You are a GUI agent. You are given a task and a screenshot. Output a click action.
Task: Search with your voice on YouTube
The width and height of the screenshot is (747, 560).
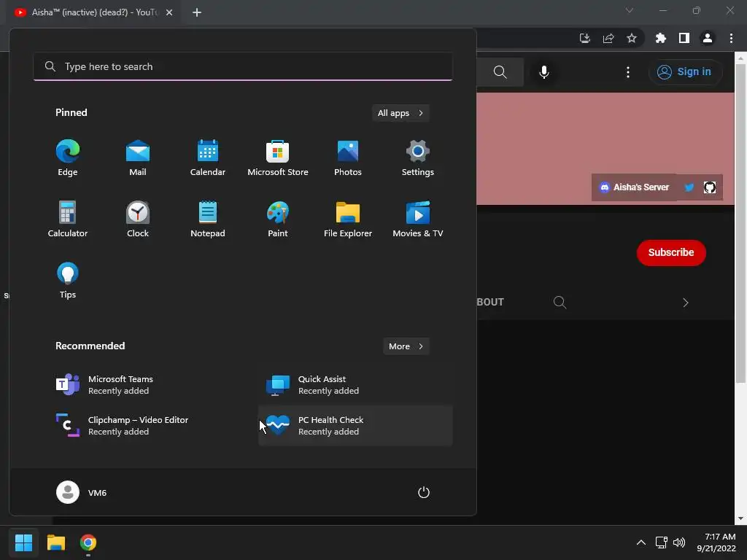tap(544, 72)
